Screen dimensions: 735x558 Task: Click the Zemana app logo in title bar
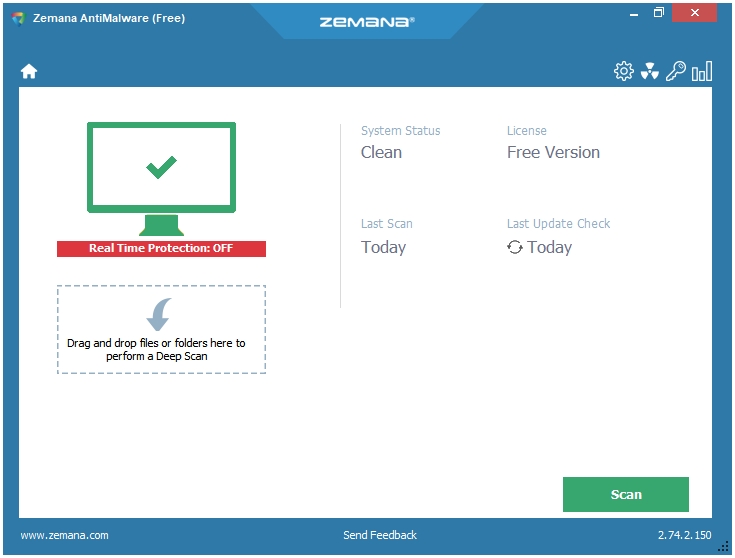pyautogui.click(x=18, y=18)
